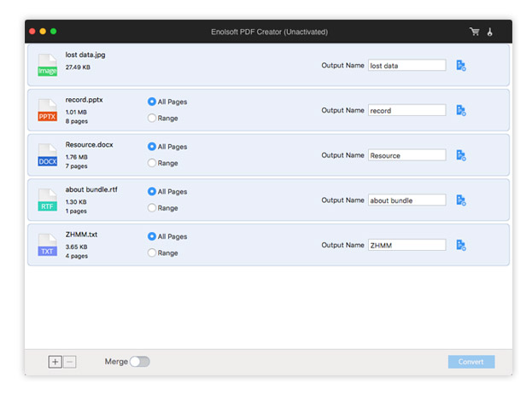Select All Pages for ZHMM.txt
The height and width of the screenshot is (412, 532).
point(152,236)
